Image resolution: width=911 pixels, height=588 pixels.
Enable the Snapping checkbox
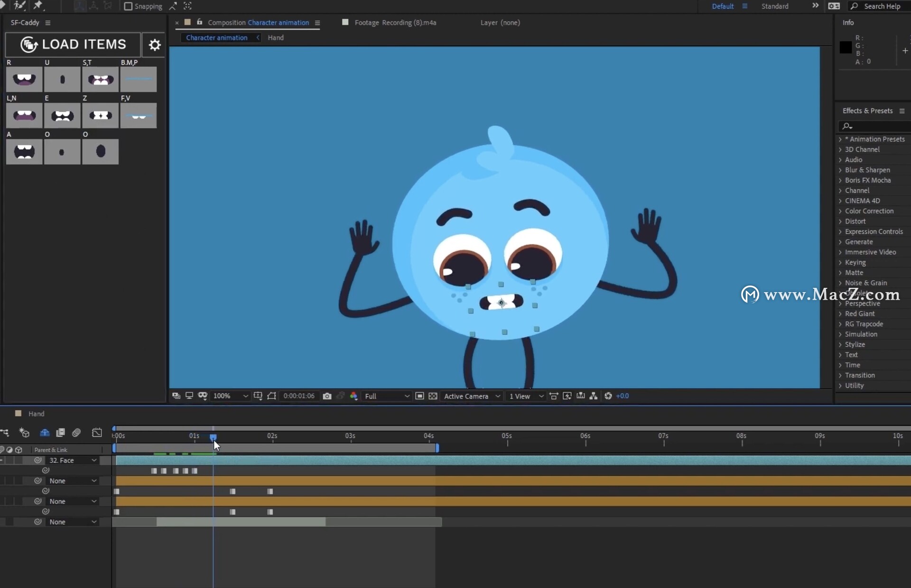pos(128,6)
